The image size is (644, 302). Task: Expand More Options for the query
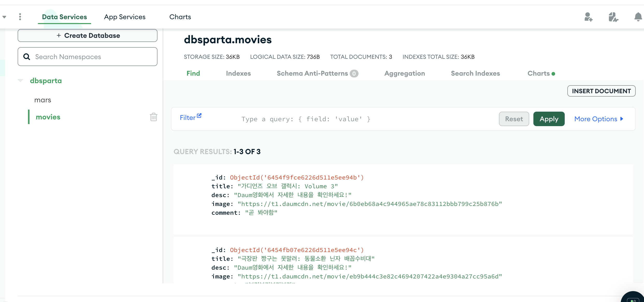(599, 119)
